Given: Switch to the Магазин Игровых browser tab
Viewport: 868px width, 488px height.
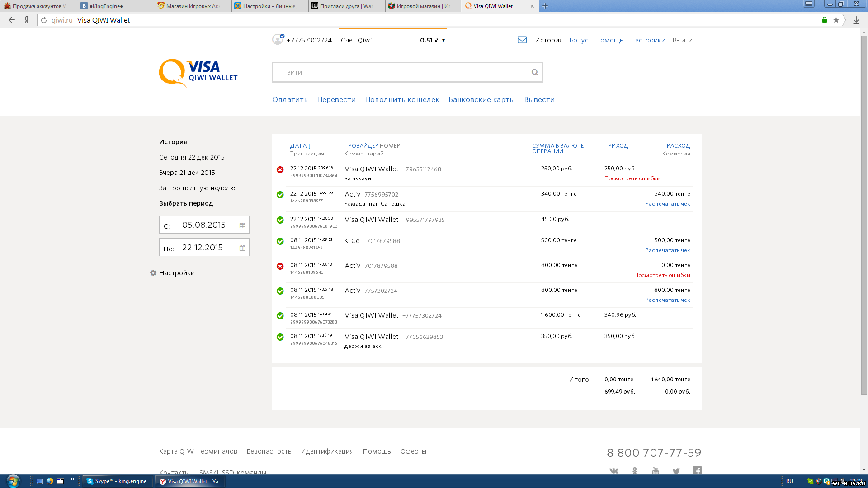Looking at the screenshot, I should [x=193, y=6].
